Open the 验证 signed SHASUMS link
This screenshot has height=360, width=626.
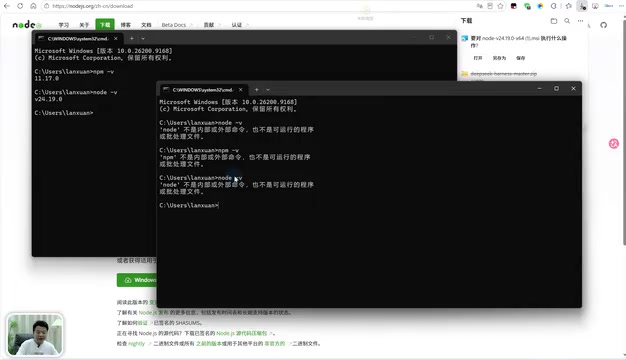(x=143, y=323)
